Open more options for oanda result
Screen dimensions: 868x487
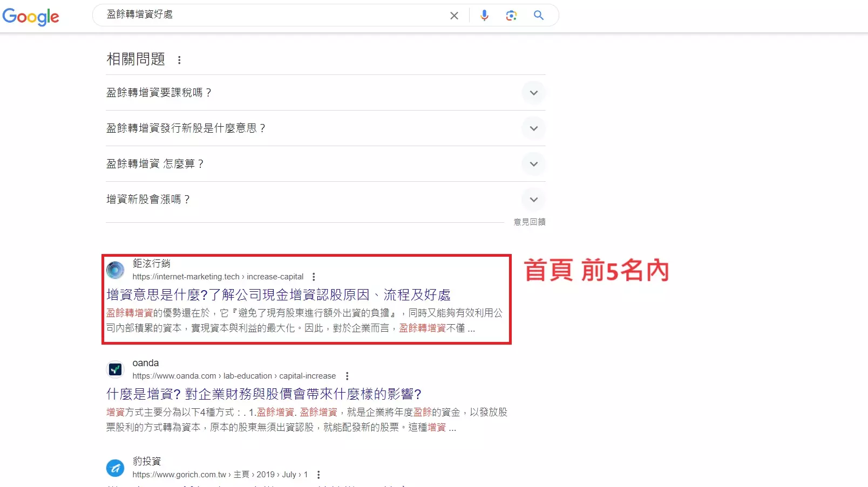(347, 376)
